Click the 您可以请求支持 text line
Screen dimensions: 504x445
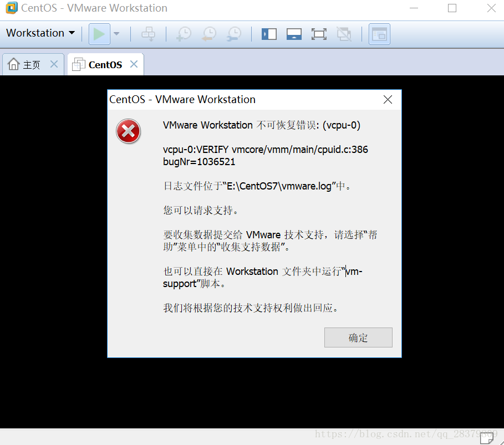pos(201,210)
